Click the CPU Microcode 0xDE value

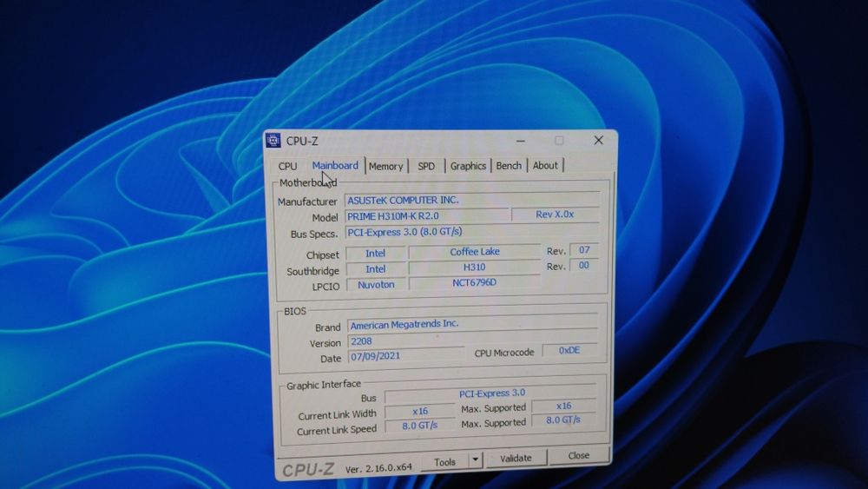(x=569, y=350)
